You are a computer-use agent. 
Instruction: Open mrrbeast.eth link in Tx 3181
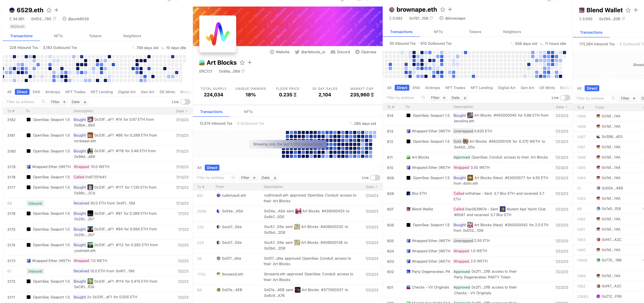click(85, 141)
